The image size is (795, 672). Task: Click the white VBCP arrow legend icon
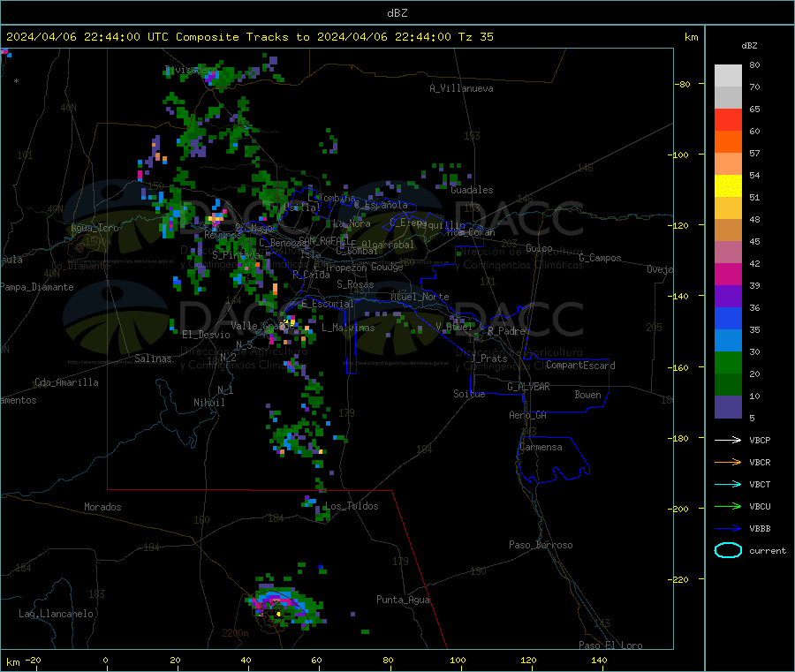728,440
